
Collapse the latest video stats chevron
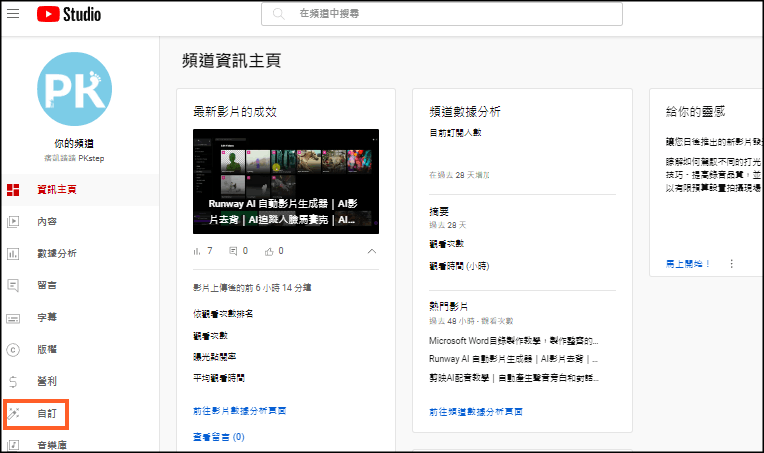tap(372, 251)
